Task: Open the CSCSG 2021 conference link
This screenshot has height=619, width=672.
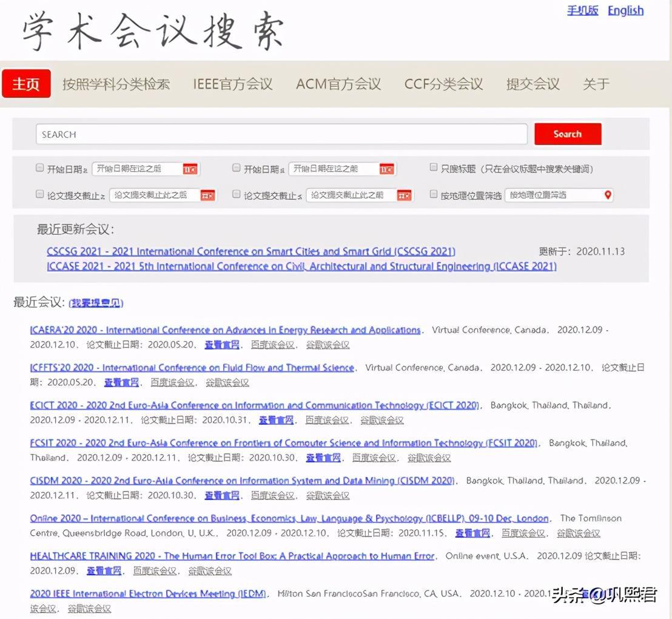Action: (x=250, y=251)
